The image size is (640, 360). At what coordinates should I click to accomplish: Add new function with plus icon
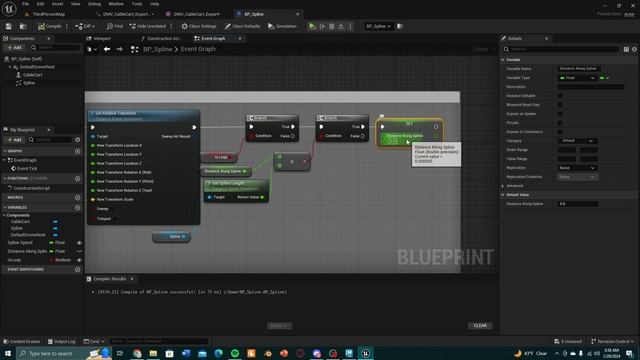[x=78, y=178]
